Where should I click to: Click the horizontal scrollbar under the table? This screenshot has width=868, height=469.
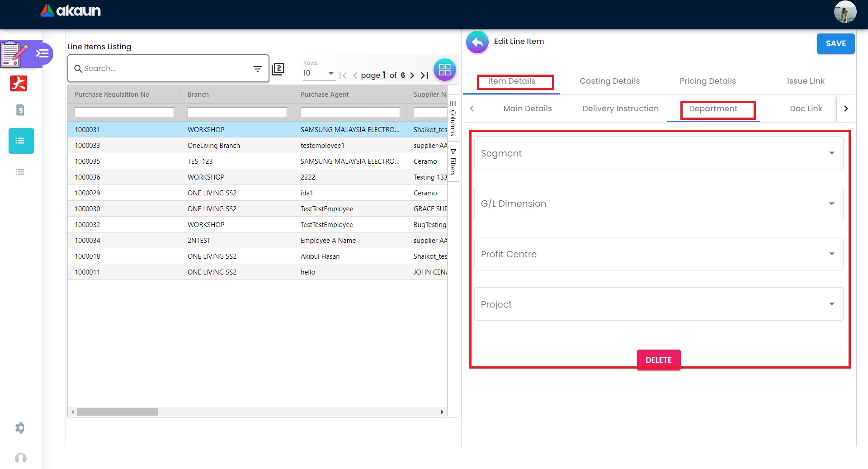coord(118,412)
